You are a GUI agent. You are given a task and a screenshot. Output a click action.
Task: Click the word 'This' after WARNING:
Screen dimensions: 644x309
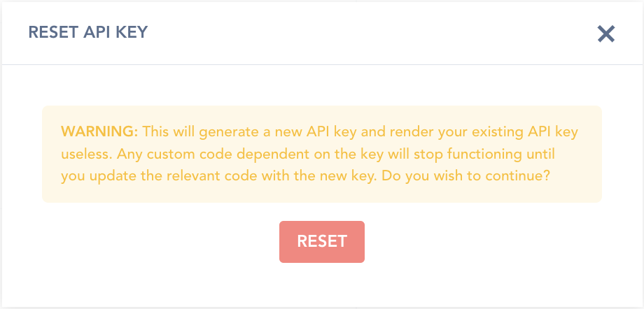coord(157,131)
